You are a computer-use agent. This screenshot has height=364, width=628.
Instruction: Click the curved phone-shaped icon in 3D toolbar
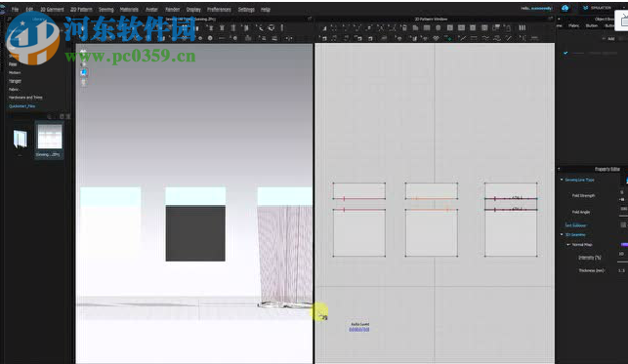(260, 27)
